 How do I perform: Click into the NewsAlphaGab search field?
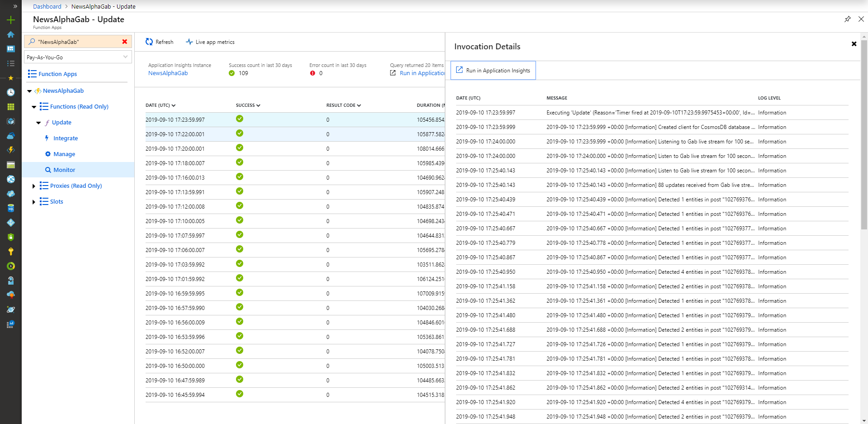coord(77,42)
